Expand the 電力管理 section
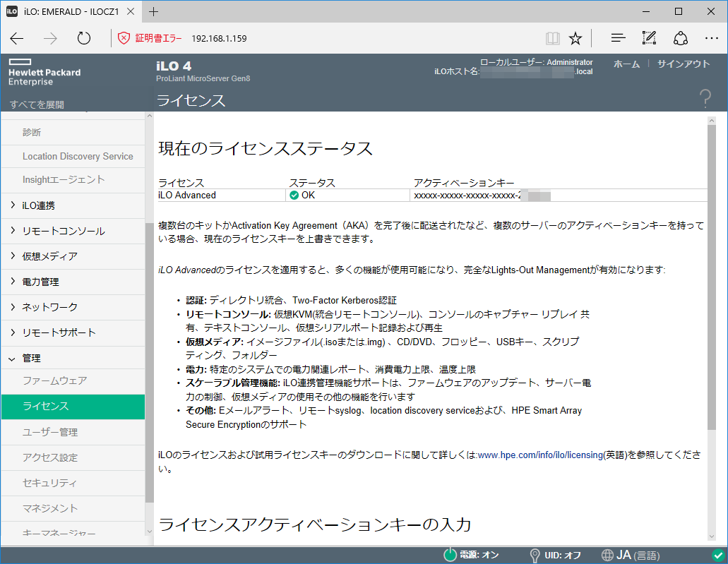Viewport: 728px width, 564px height. point(73,282)
